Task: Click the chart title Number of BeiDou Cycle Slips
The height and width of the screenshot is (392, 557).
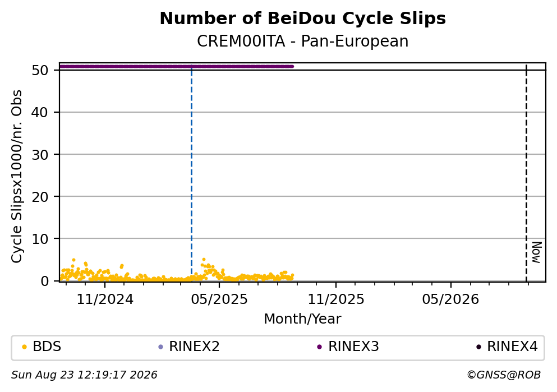Action: tap(303, 19)
